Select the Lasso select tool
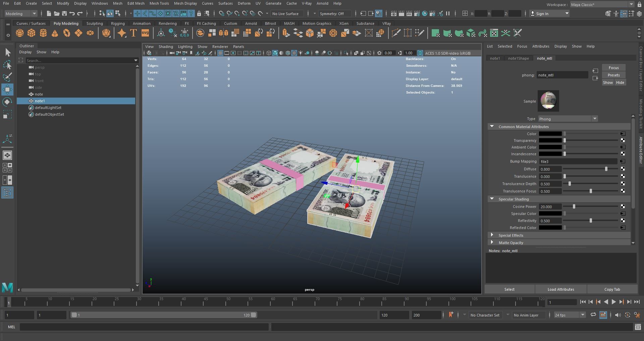644x341 pixels. [7, 65]
